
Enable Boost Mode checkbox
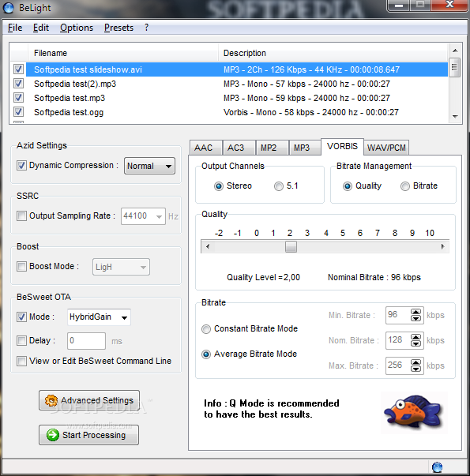(21, 266)
